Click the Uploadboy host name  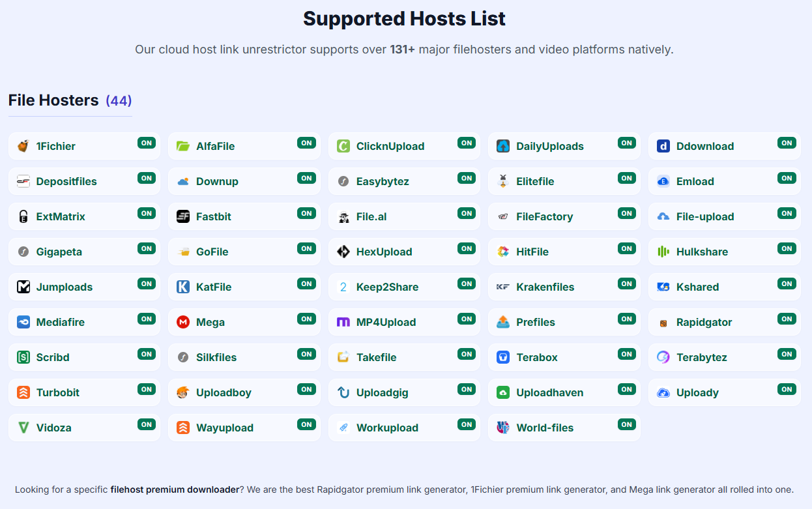point(224,392)
